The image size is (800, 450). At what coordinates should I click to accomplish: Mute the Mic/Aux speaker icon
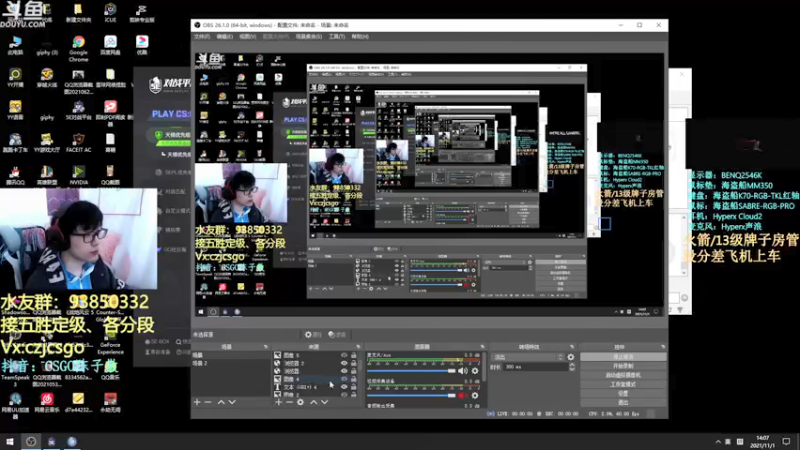463,371
